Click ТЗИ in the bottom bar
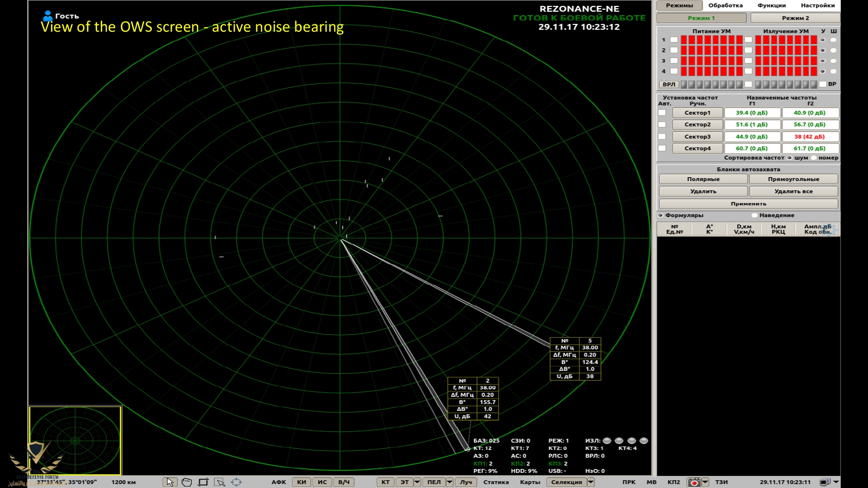Screen dimensions: 868x488 (722, 482)
